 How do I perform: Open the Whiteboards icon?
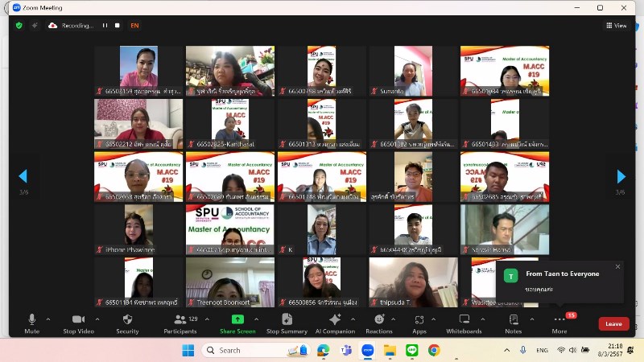464,319
